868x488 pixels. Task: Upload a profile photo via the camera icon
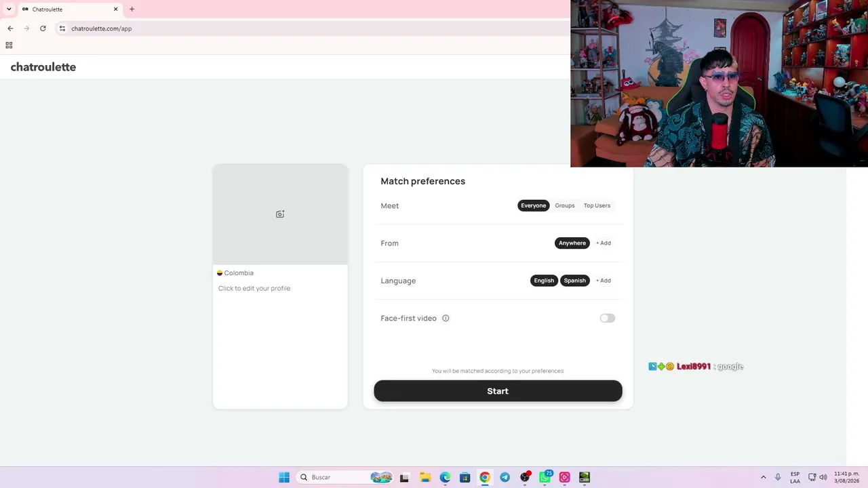click(x=280, y=214)
